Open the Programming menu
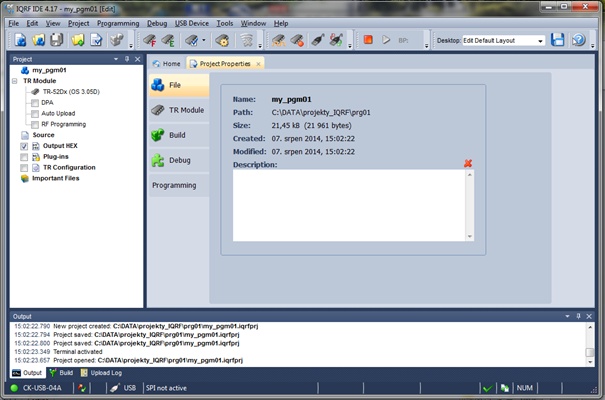 pyautogui.click(x=118, y=24)
